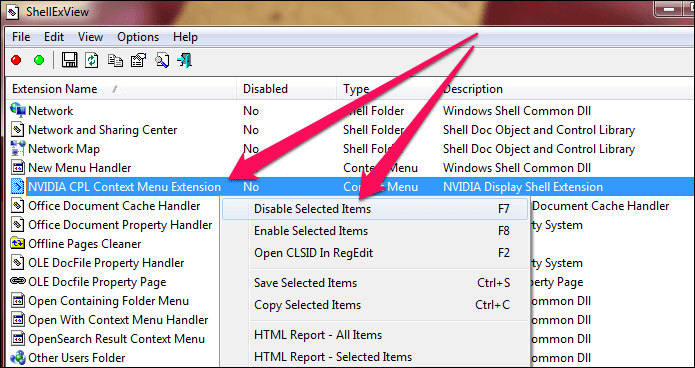Select the OLE DocFile Property Handler row
Viewport: 695px width, 368px height.
[x=106, y=263]
